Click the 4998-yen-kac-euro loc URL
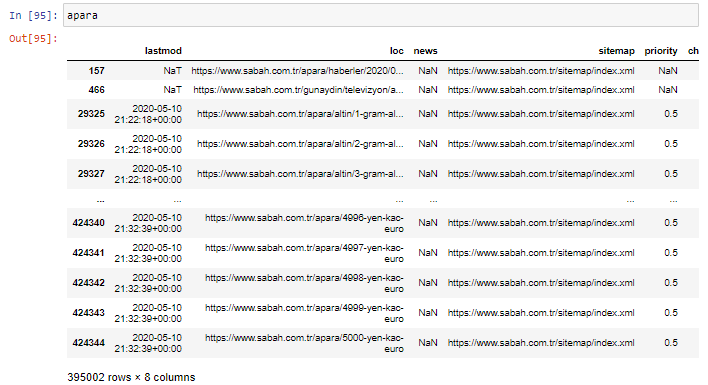This screenshot has height=385, width=708. pyautogui.click(x=304, y=283)
